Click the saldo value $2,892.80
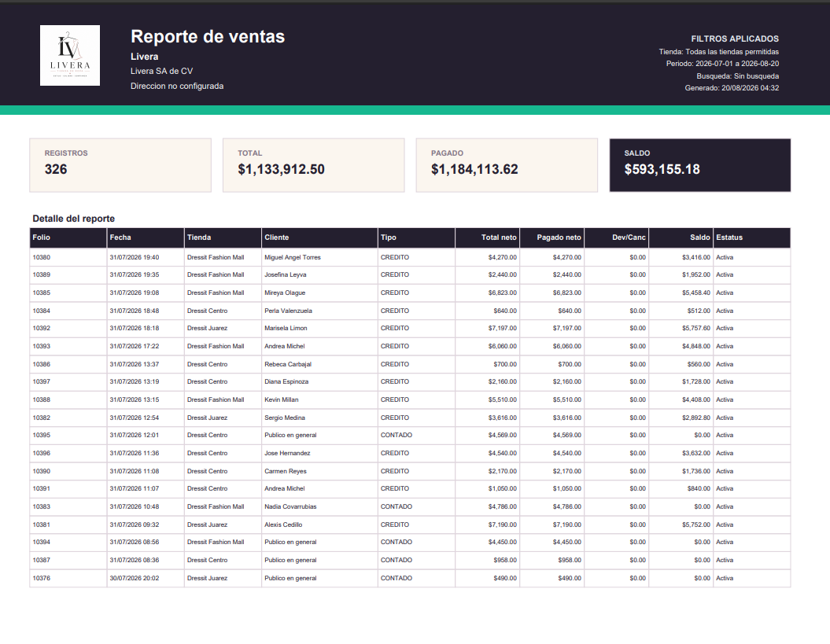Screen dimensions: 830x644 point(695,418)
